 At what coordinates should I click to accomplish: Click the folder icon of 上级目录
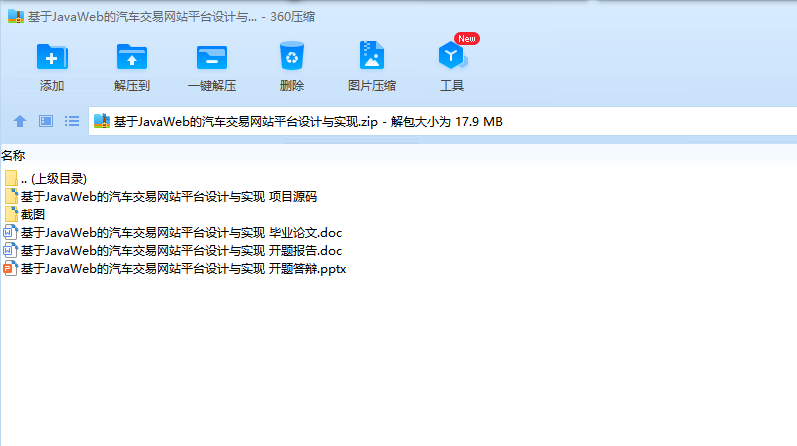[x=11, y=179]
